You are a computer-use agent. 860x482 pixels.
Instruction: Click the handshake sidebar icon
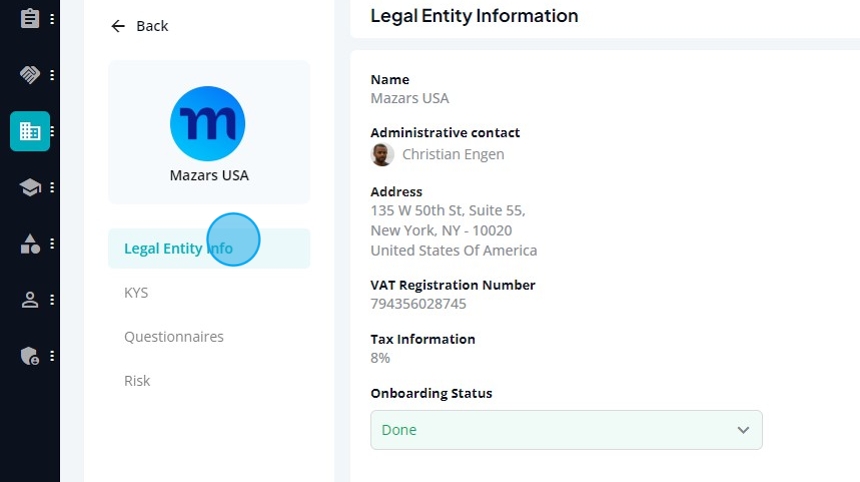point(30,75)
